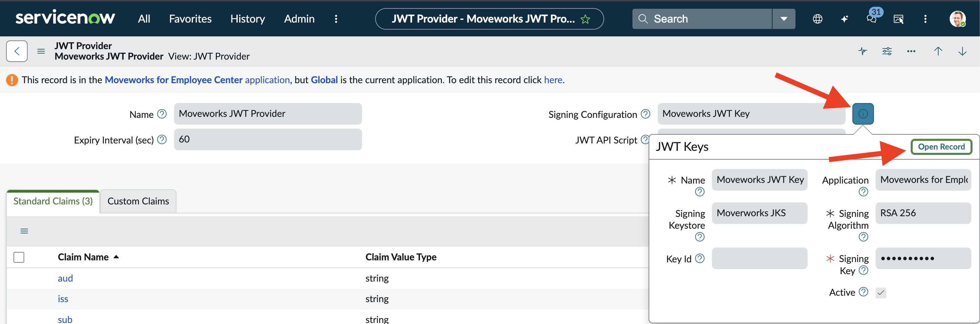Open the form more-options ellipsis
Screen dimensions: 980x324
point(911,51)
